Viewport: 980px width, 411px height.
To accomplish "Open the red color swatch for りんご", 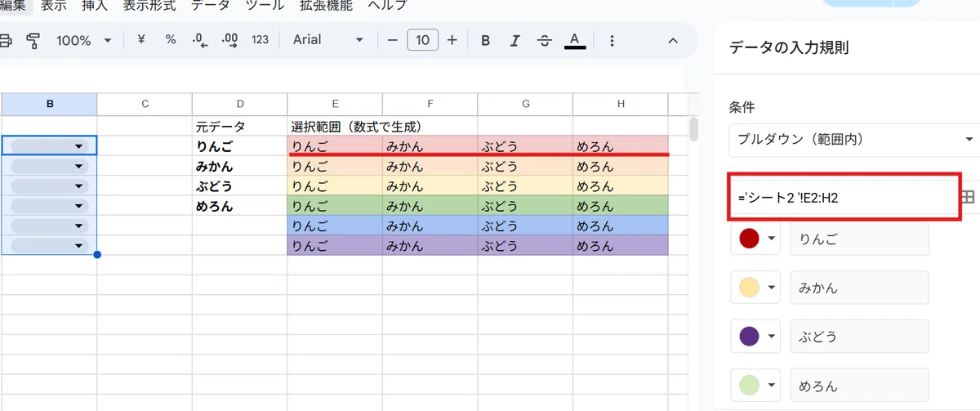I will 755,239.
